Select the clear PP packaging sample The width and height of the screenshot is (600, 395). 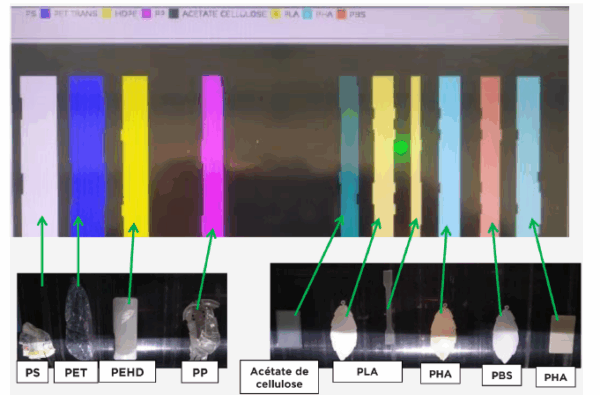(201, 329)
